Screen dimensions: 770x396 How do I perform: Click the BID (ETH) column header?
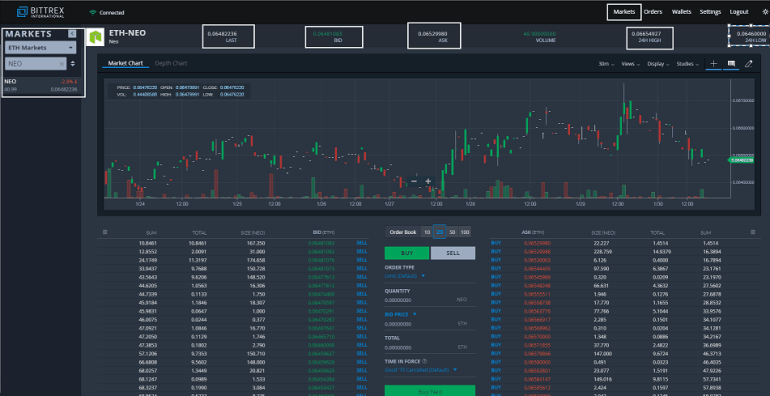click(323, 232)
